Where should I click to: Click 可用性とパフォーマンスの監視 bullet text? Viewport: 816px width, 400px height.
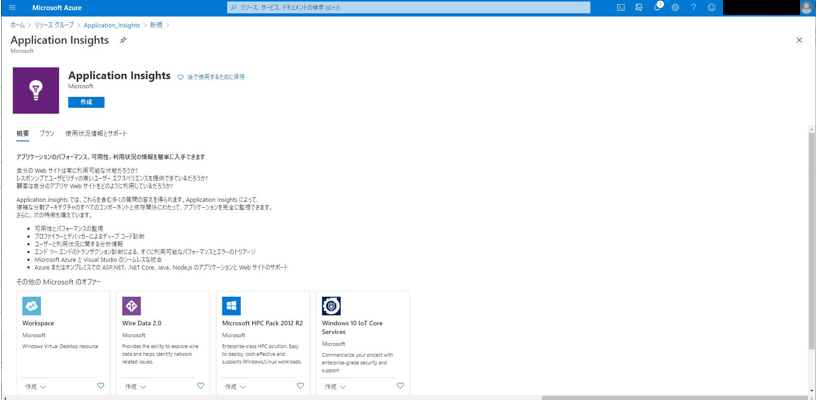click(x=69, y=228)
